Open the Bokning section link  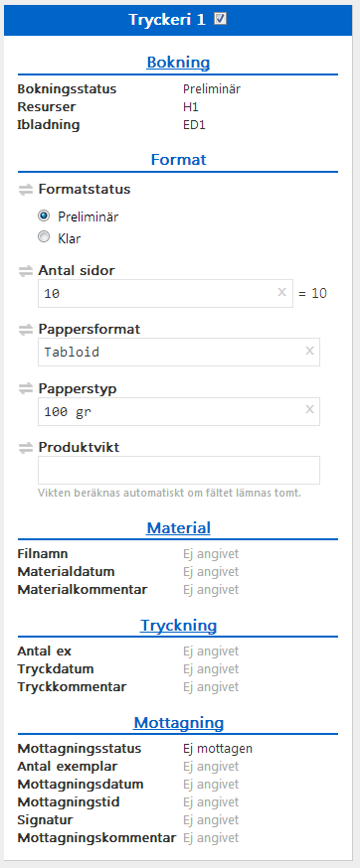(178, 62)
